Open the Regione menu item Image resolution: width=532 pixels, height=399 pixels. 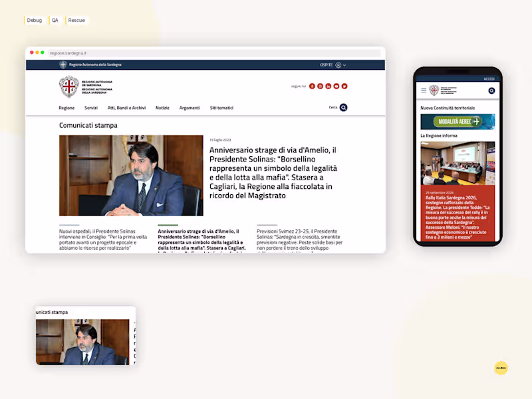(66, 108)
